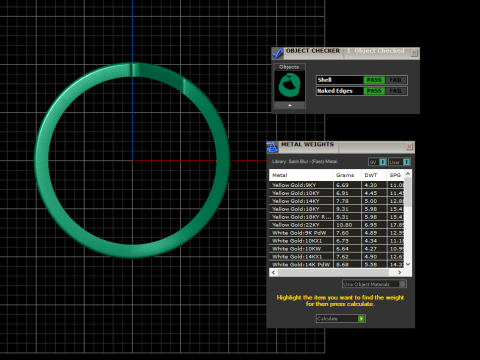
Task: Close the Object Checker panel
Action: click(414, 53)
